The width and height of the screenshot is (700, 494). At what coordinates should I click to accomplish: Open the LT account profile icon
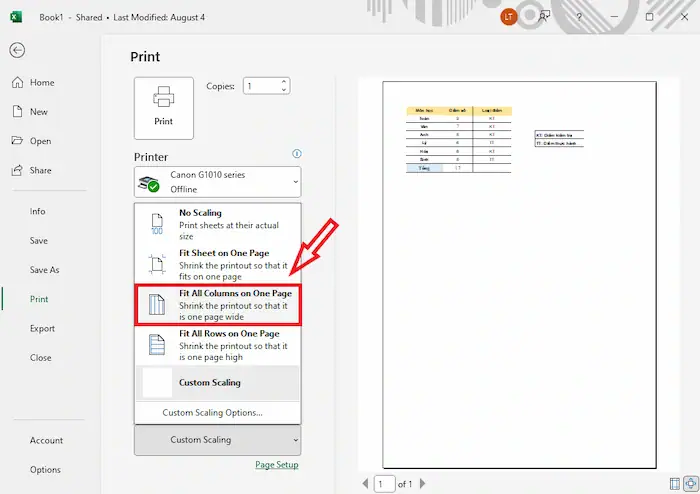coord(509,17)
